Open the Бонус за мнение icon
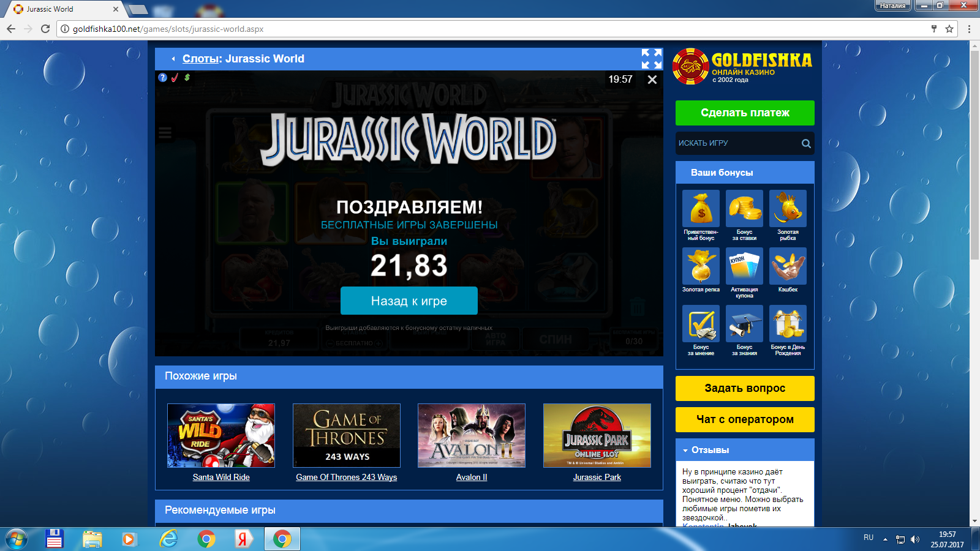Image resolution: width=980 pixels, height=551 pixels. (701, 324)
